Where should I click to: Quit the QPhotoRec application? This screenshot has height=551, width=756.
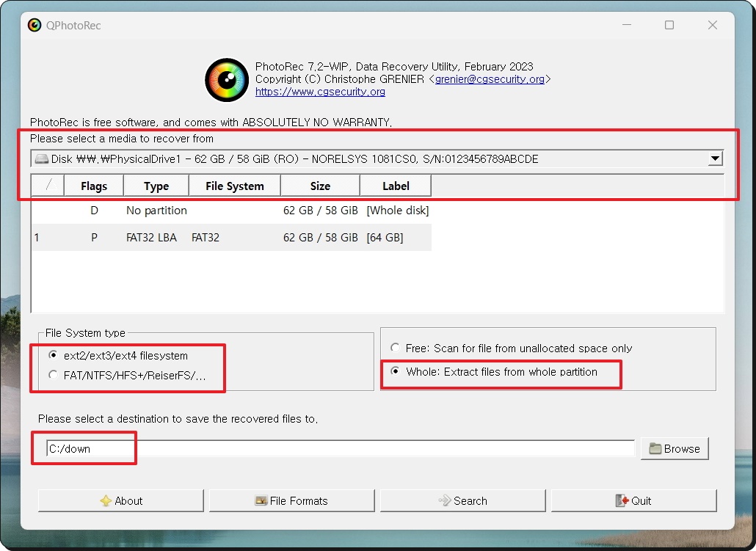[x=634, y=501]
